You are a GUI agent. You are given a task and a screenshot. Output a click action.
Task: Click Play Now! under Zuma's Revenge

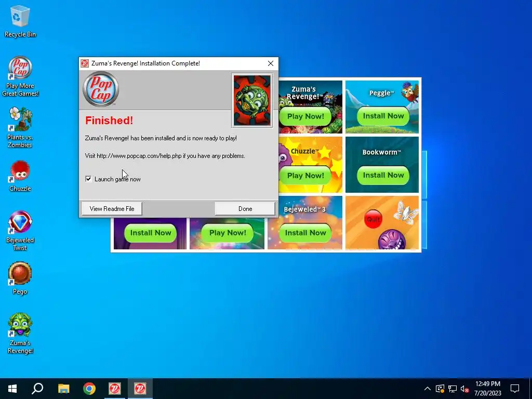[x=305, y=116]
